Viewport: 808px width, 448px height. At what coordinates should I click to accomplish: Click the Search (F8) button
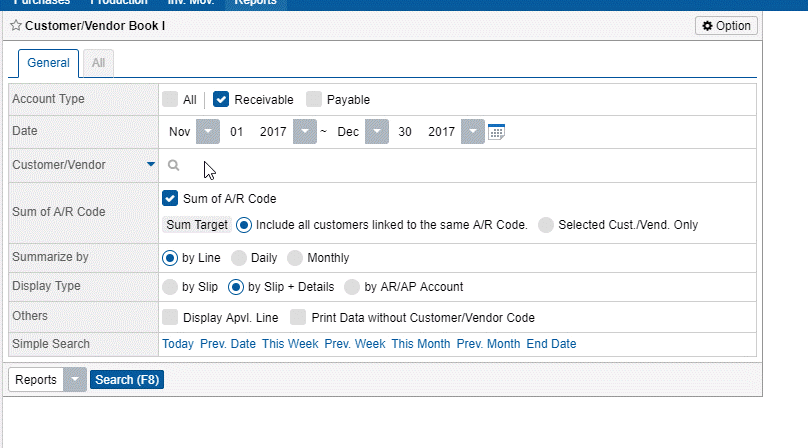pos(127,380)
